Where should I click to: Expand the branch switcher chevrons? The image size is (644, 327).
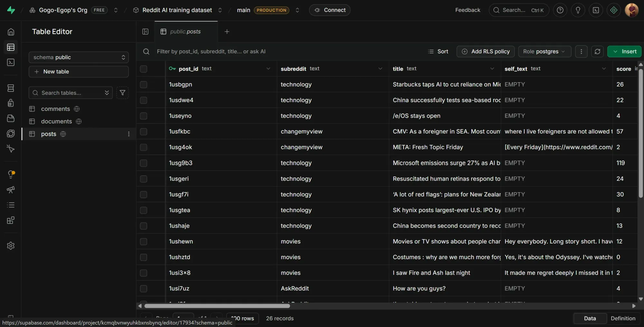pyautogui.click(x=297, y=10)
